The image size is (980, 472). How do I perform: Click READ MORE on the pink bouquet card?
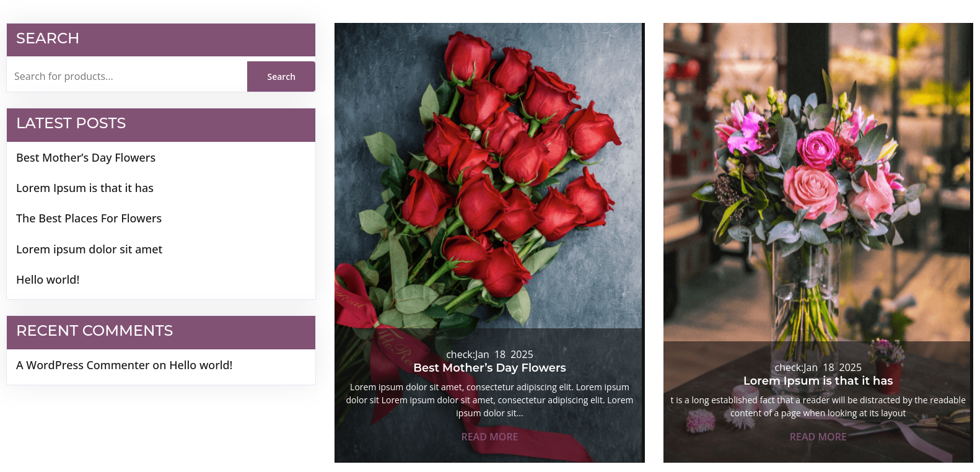818,437
